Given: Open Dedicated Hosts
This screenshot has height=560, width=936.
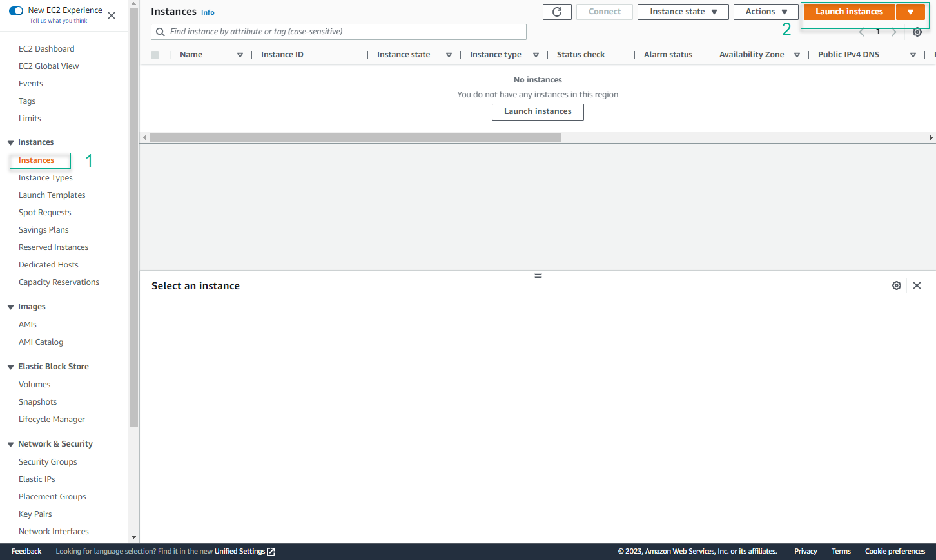Looking at the screenshot, I should point(48,265).
